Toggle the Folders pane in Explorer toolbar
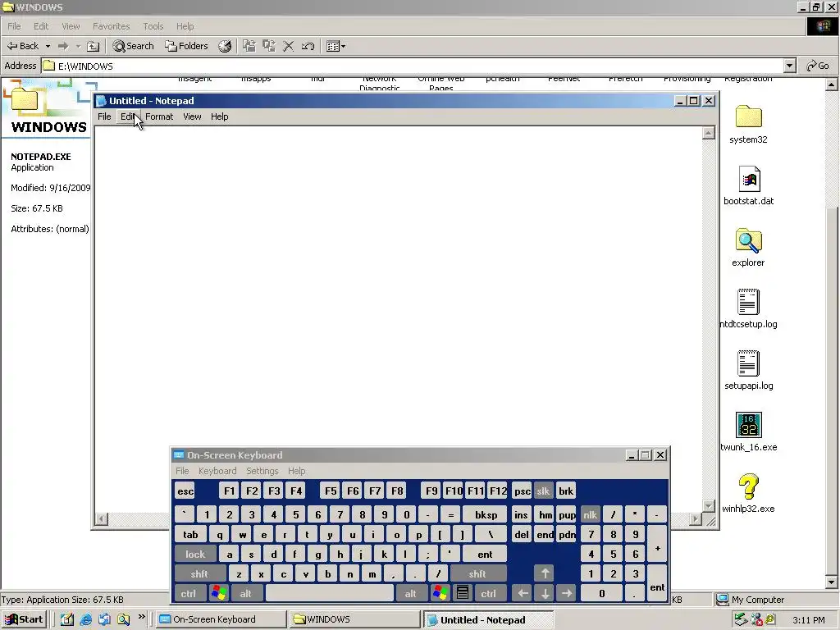 tap(186, 46)
